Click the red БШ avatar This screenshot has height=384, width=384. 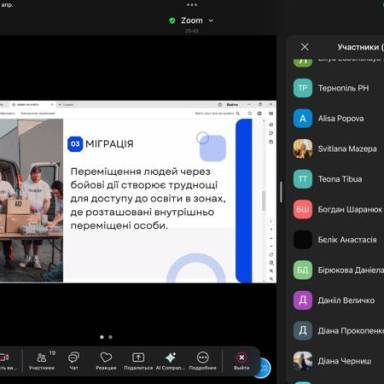click(x=303, y=209)
